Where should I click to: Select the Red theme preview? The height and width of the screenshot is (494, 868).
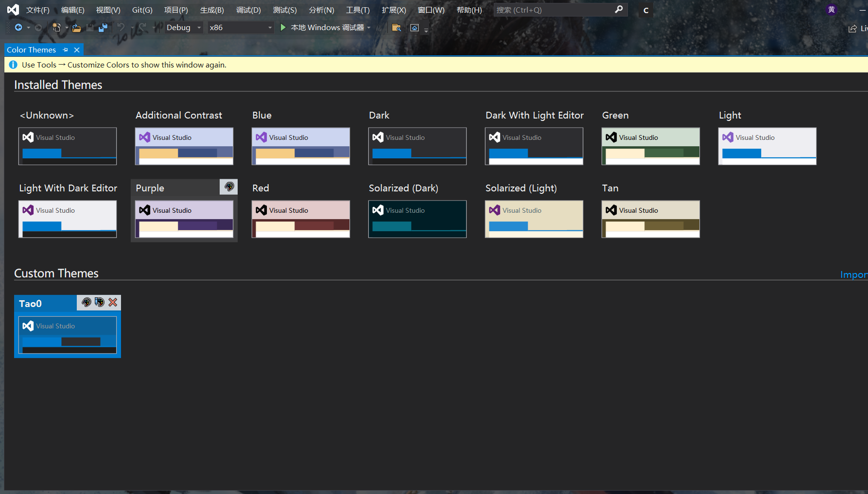301,219
